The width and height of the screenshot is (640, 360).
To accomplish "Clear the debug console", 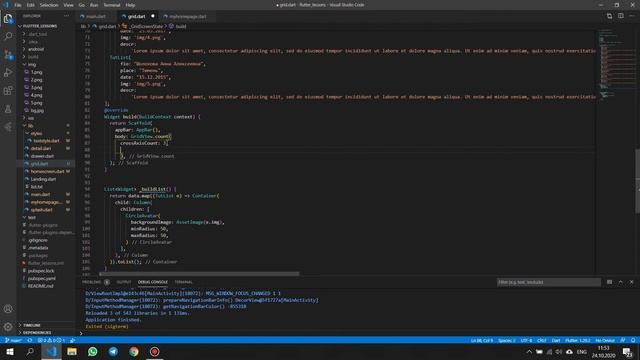I will pos(609,282).
